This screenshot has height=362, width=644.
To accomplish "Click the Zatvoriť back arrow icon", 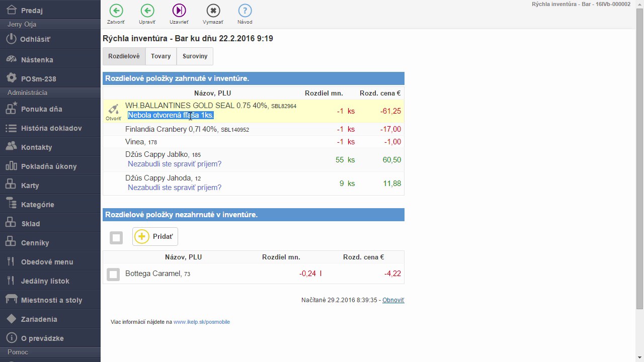I will coord(116,10).
